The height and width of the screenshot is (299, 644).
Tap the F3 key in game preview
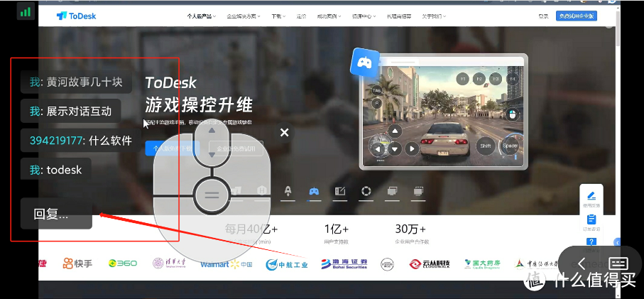(496, 78)
